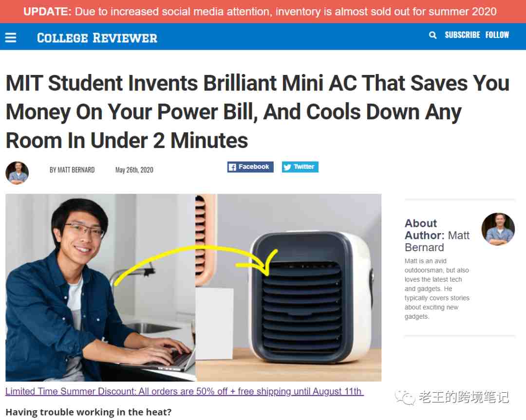Click the Twitter bird icon
The image size is (526, 420).
(287, 167)
